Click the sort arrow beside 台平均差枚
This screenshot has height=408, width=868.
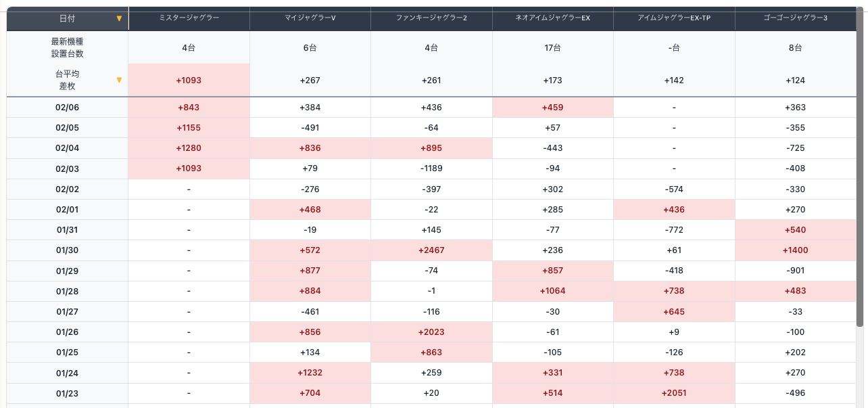pyautogui.click(x=119, y=80)
